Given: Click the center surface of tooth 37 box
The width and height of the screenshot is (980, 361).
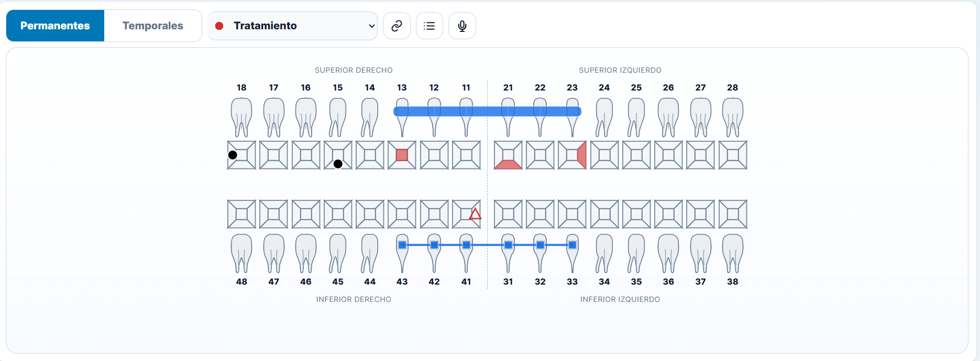Looking at the screenshot, I should [701, 214].
